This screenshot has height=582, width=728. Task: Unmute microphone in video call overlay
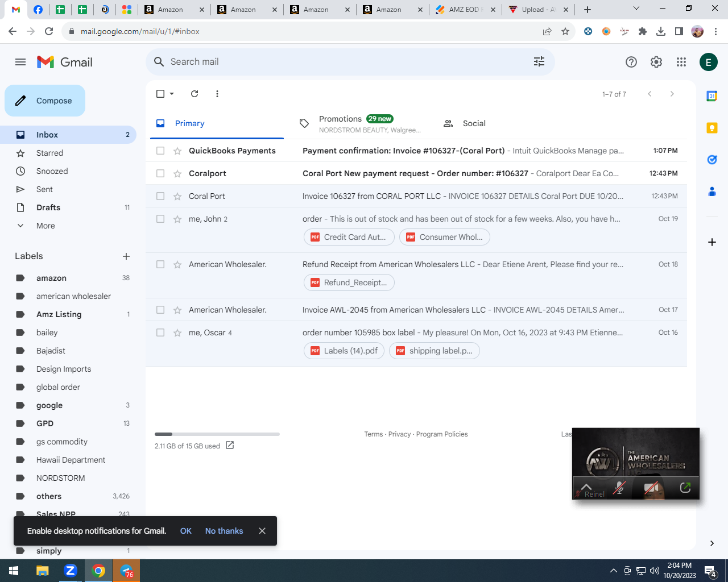pyautogui.click(x=619, y=488)
